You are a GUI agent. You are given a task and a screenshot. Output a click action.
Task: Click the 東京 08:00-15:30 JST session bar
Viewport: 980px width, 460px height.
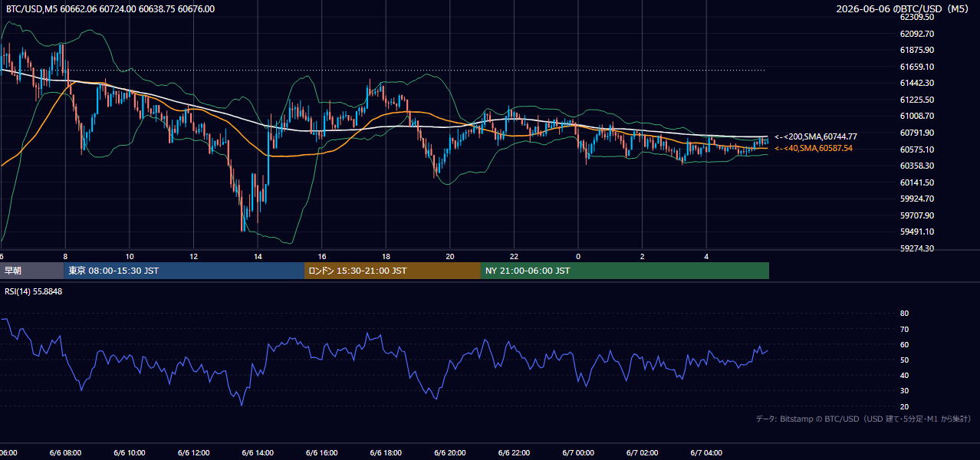point(184,271)
